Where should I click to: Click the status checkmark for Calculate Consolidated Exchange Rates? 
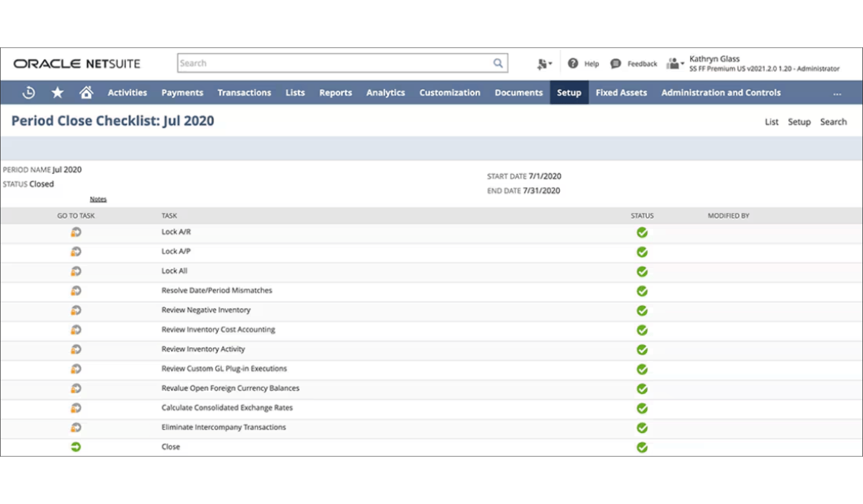642,408
